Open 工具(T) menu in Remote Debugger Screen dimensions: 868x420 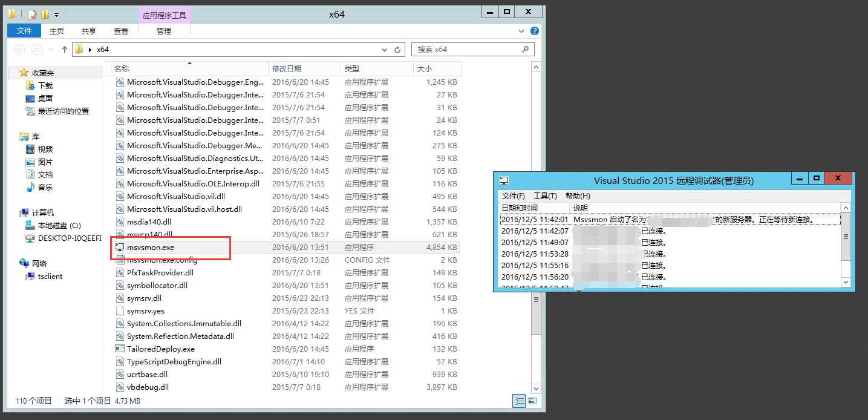(545, 196)
